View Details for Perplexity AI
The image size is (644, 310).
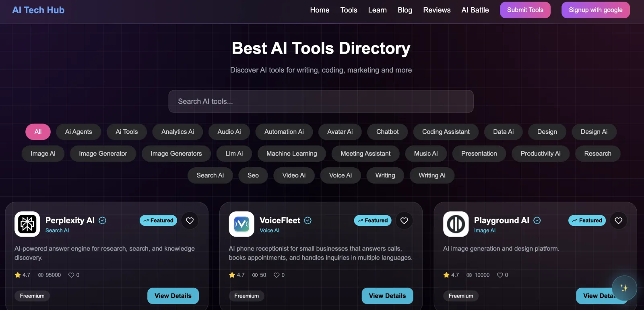173,296
